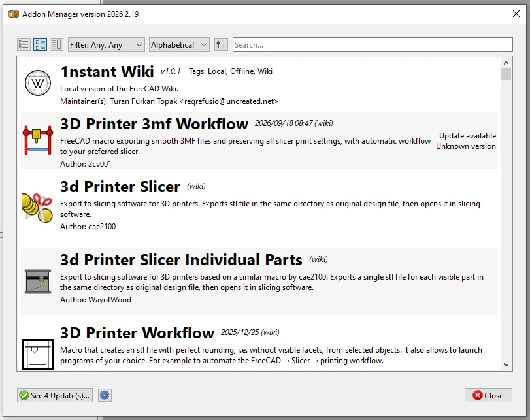This screenshot has height=420, width=530.
Task: Click the 3d Printer Slicer scissors icon
Action: tap(37, 208)
